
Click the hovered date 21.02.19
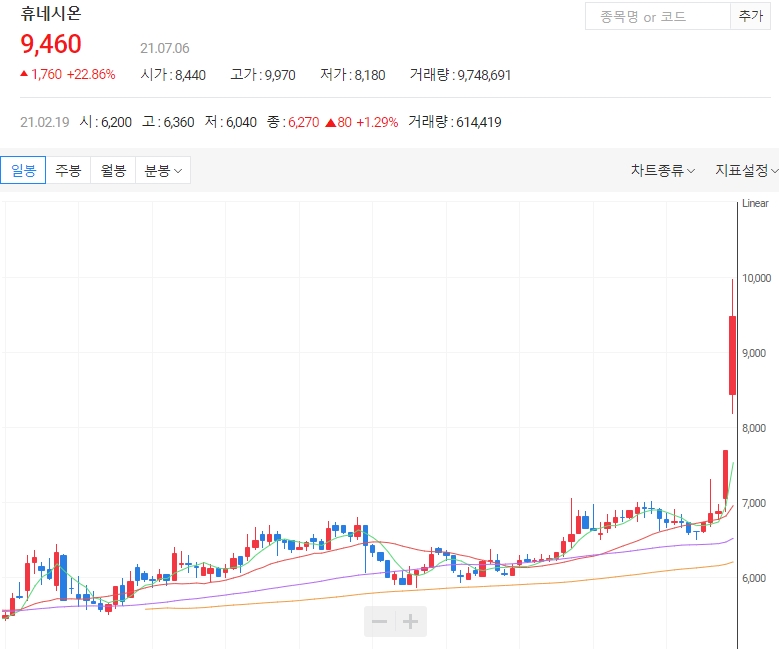tap(45, 122)
